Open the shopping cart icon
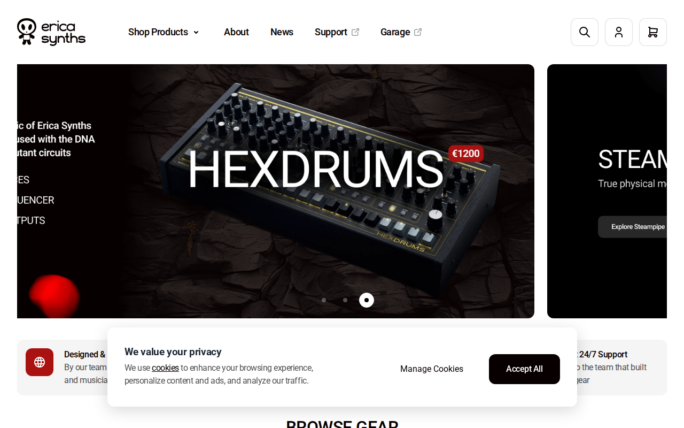The height and width of the screenshot is (428, 684). (x=653, y=32)
